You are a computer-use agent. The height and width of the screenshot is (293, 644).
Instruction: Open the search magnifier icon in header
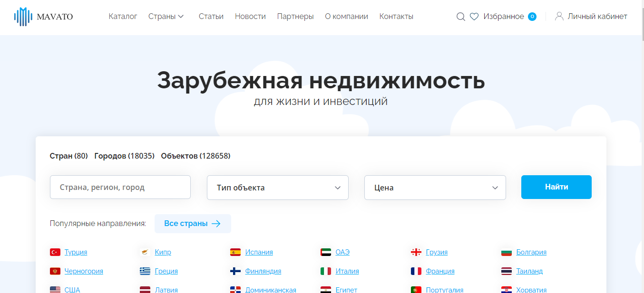[460, 17]
